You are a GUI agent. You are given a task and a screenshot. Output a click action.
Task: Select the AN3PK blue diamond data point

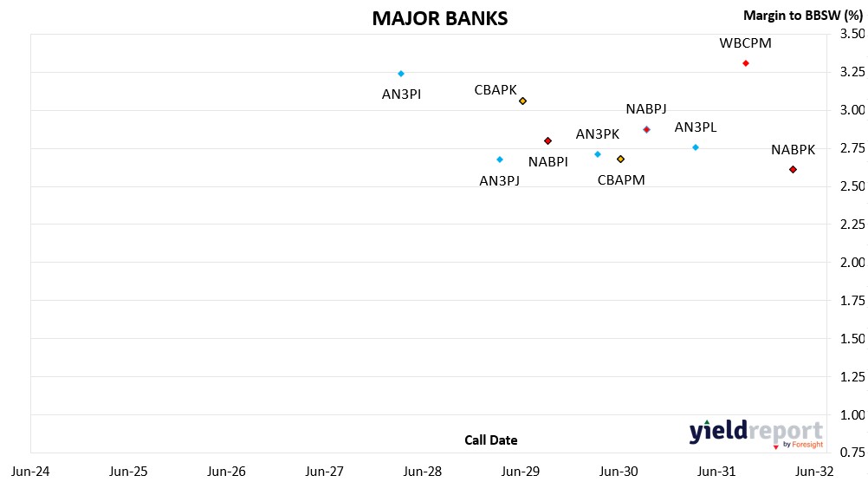[x=598, y=154]
